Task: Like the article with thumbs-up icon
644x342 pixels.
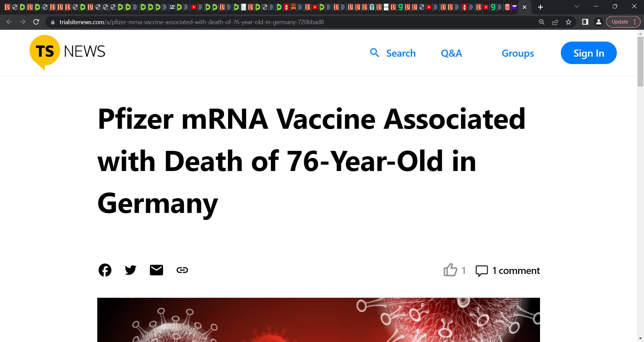Action: [450, 270]
